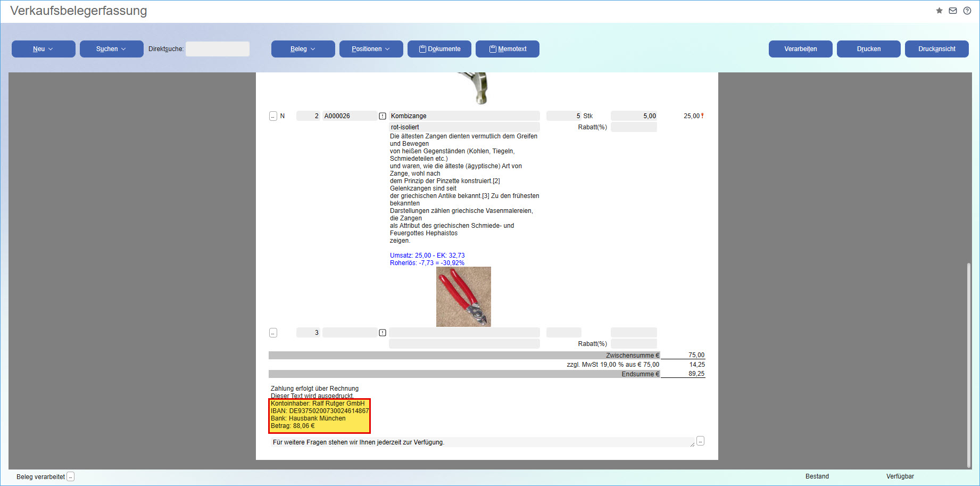Click ellipsis button beside footer text

click(700, 441)
